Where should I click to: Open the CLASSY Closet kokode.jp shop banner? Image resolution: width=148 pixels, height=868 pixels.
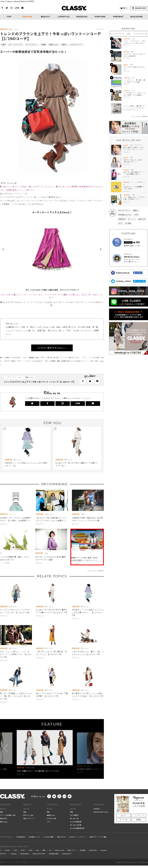(128, 338)
